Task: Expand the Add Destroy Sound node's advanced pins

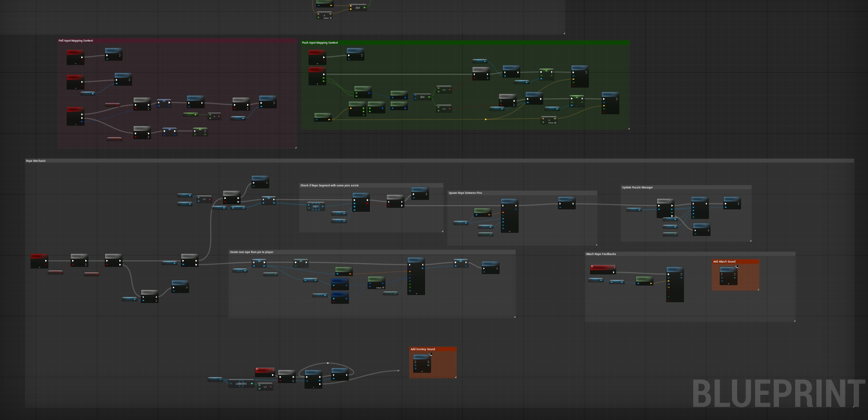Action: point(422,371)
